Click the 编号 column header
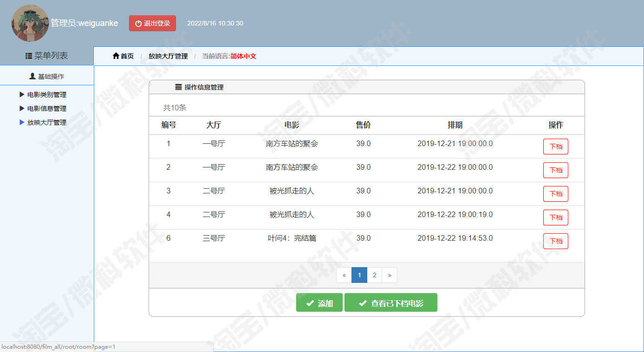Screen dimensions: 644x352 point(169,125)
